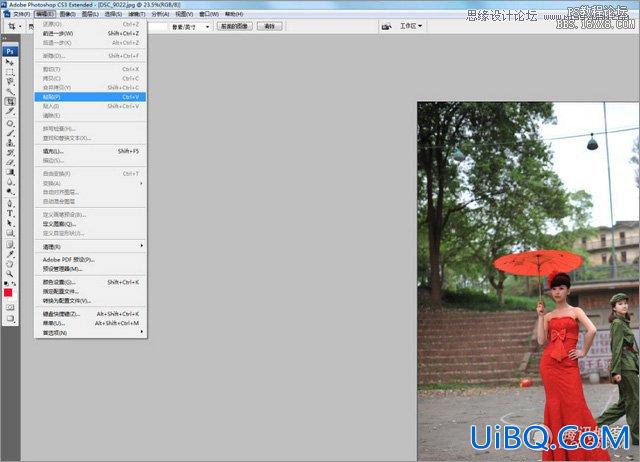Expand the 首选项(N) submenu
The image size is (640, 462).
[90, 333]
